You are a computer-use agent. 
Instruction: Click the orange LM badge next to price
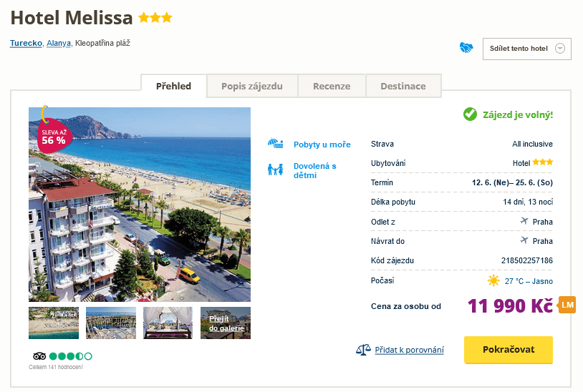567,305
